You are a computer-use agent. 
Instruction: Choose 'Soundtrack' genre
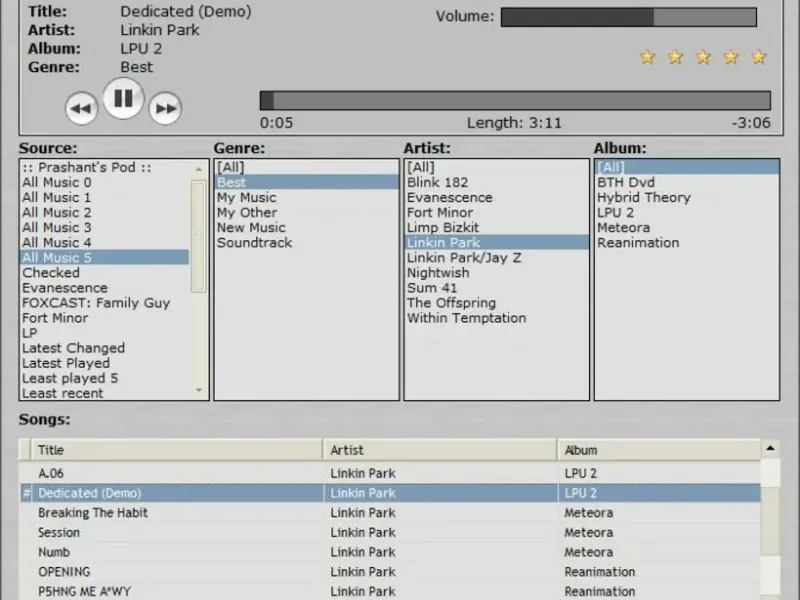(307, 242)
